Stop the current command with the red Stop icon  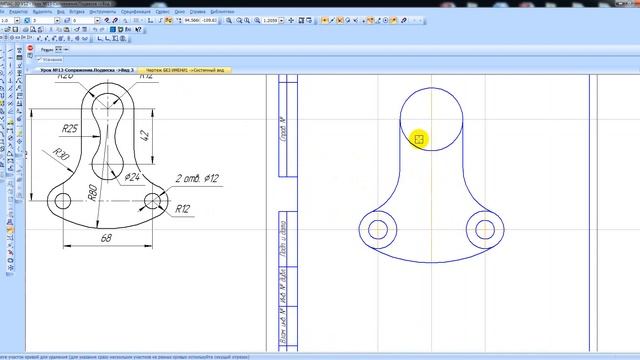tap(30, 48)
